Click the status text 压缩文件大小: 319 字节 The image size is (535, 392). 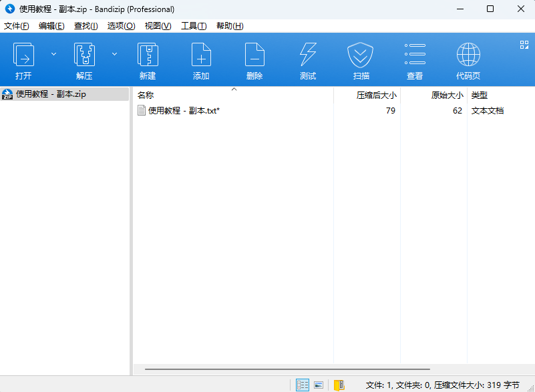pos(477,385)
